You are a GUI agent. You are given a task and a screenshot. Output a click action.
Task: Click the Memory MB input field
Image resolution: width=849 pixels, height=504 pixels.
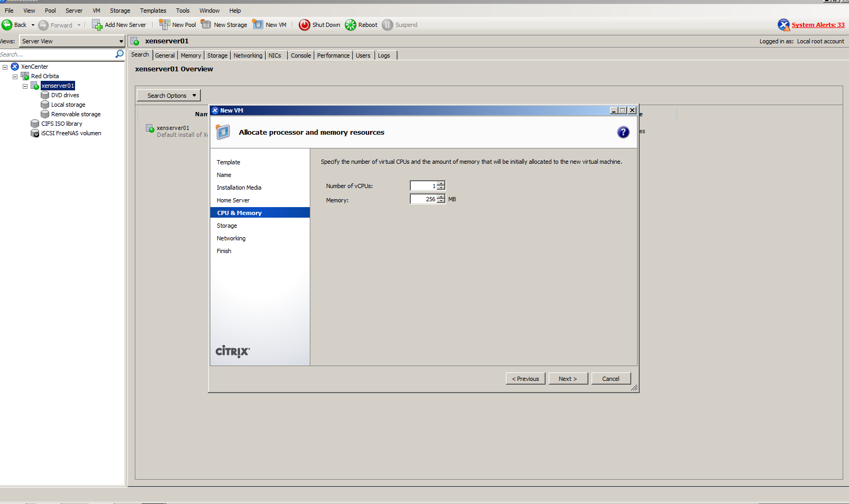tap(423, 199)
